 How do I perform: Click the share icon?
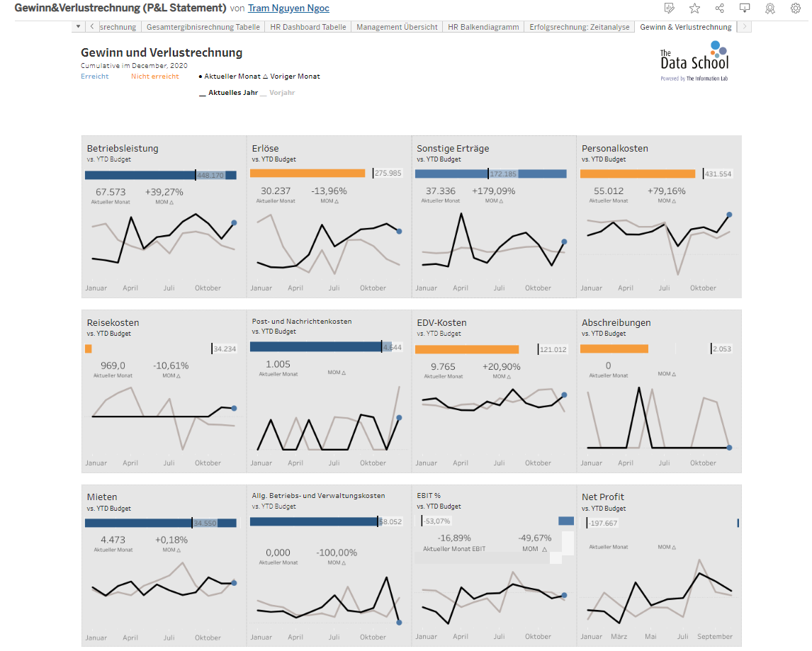pyautogui.click(x=719, y=8)
